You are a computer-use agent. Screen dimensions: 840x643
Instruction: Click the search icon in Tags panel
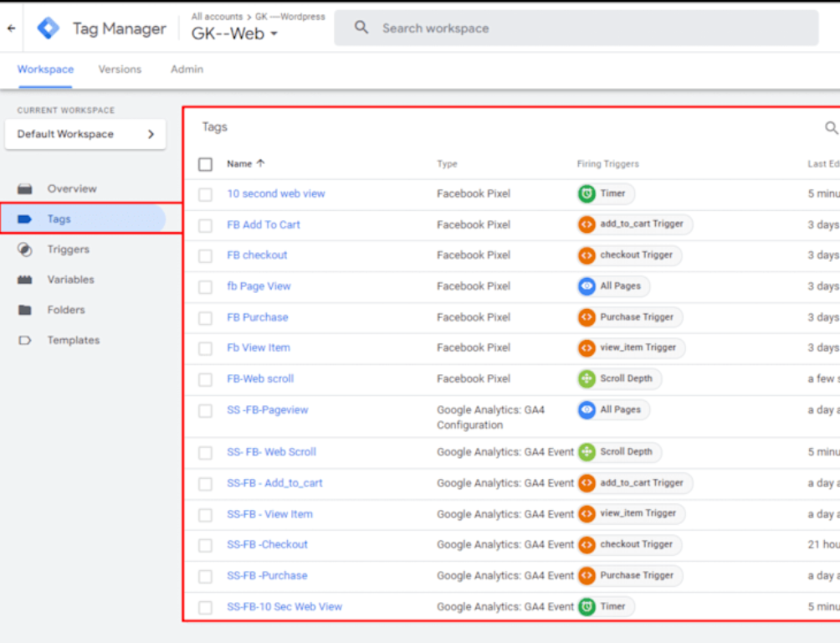(x=831, y=127)
